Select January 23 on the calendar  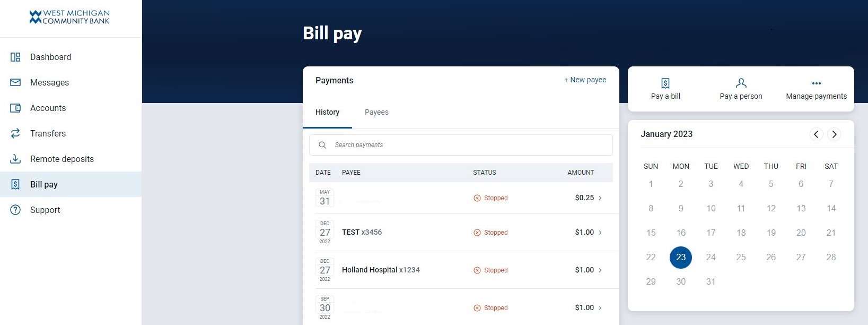681,257
